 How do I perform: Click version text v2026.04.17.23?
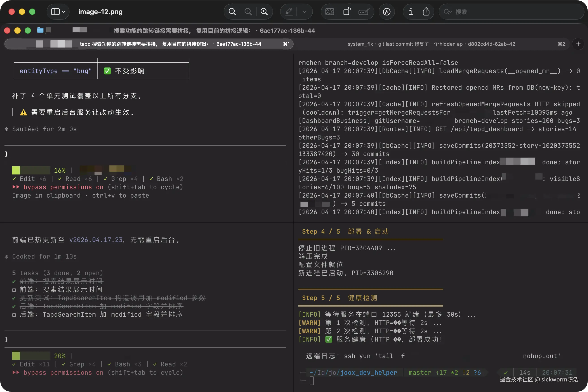pos(96,240)
